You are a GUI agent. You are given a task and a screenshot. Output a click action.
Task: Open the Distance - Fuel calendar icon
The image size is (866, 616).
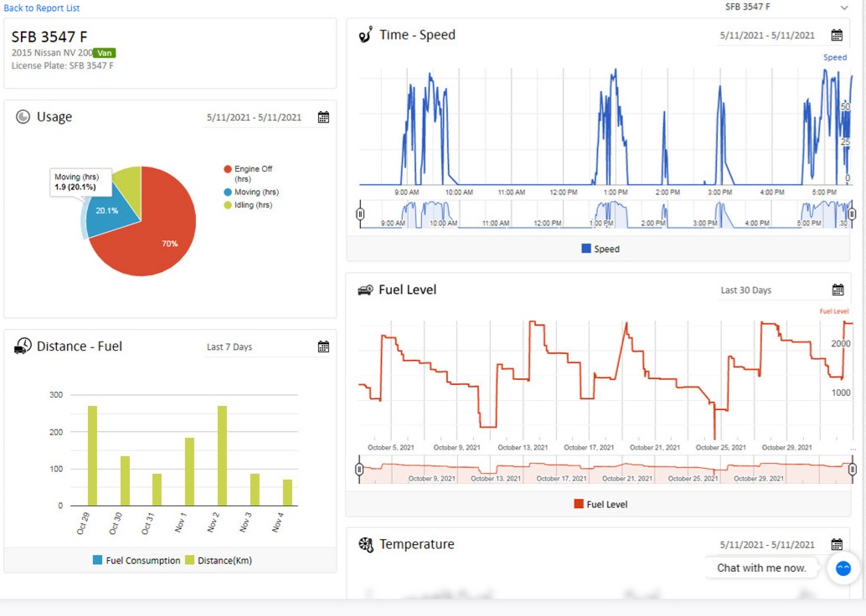click(x=323, y=346)
